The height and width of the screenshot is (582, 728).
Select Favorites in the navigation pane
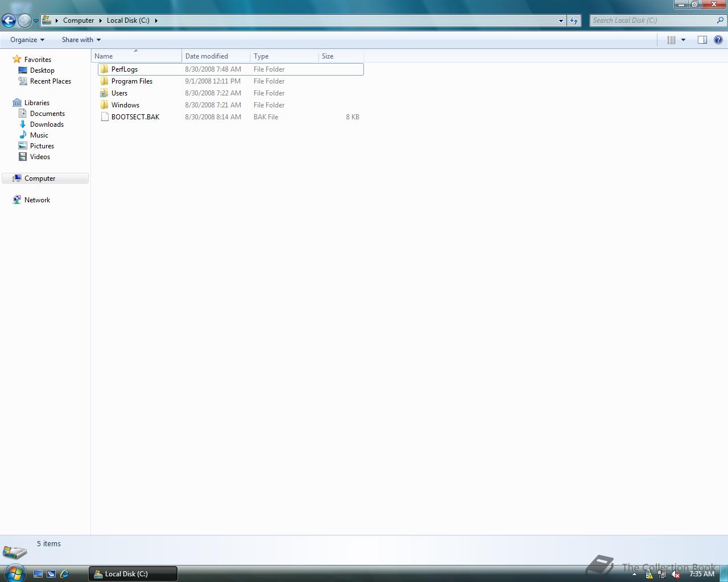click(38, 60)
